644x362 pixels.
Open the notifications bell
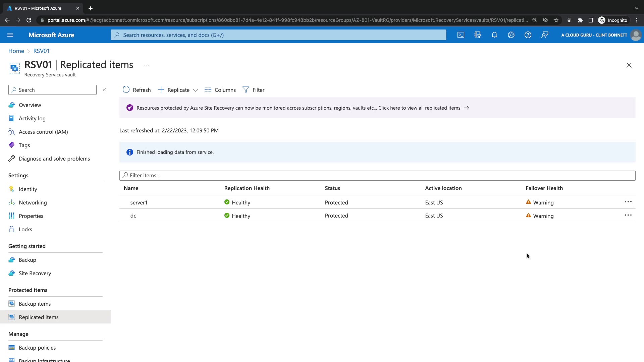(x=494, y=35)
